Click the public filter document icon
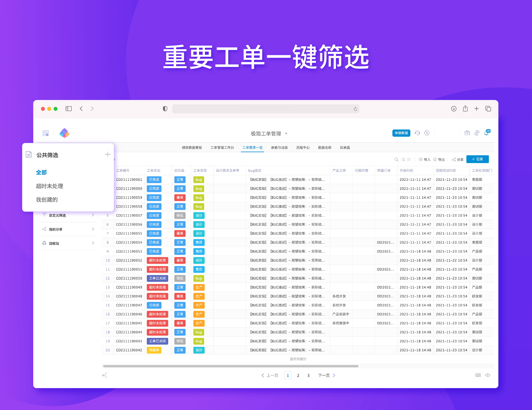 (x=29, y=155)
